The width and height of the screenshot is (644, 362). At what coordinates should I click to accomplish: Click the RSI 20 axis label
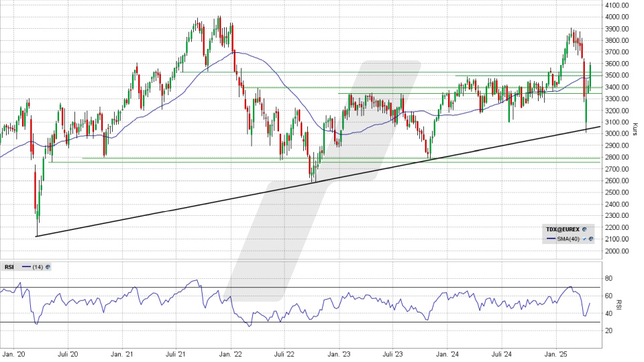608,330
